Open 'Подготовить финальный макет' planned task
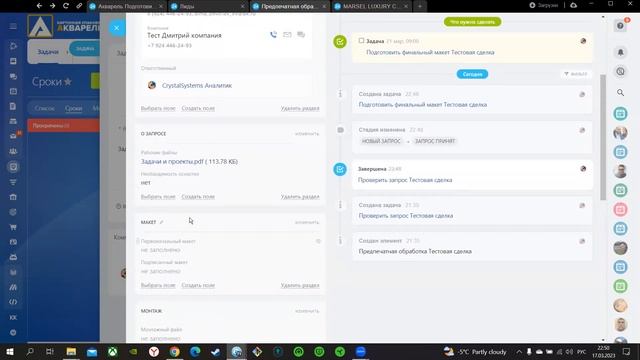 (430, 52)
